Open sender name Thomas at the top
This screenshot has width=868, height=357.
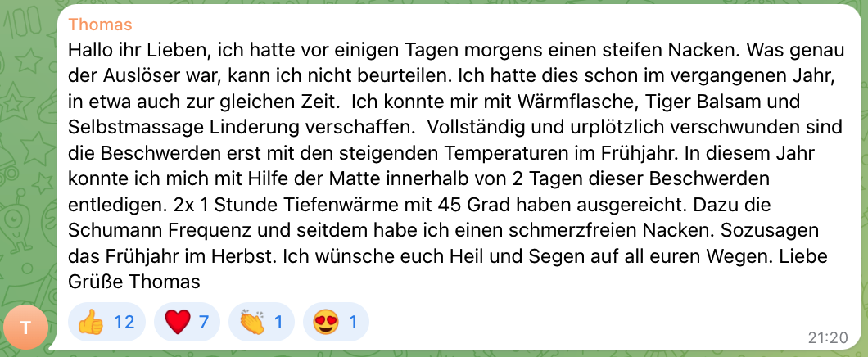pyautogui.click(x=99, y=25)
